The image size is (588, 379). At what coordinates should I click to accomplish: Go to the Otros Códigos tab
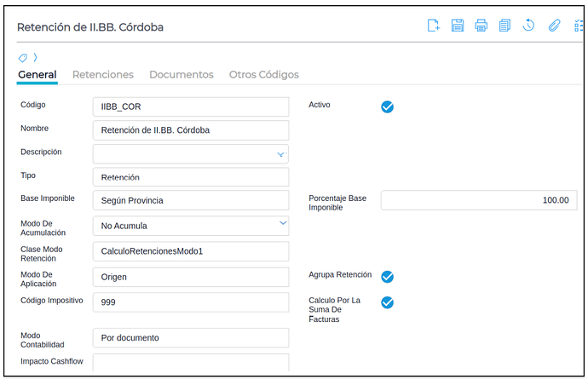(264, 75)
